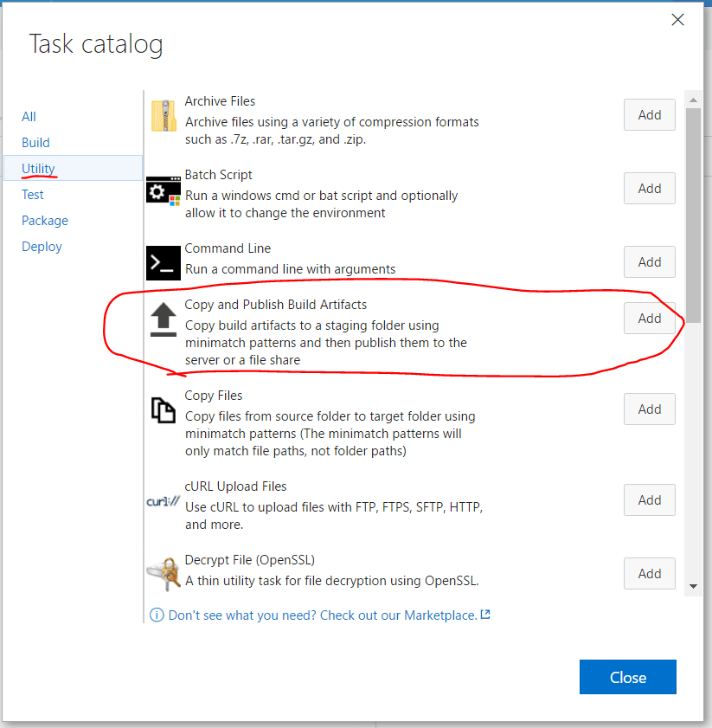
Task: Click the Command Line prompt icon
Action: click(164, 263)
